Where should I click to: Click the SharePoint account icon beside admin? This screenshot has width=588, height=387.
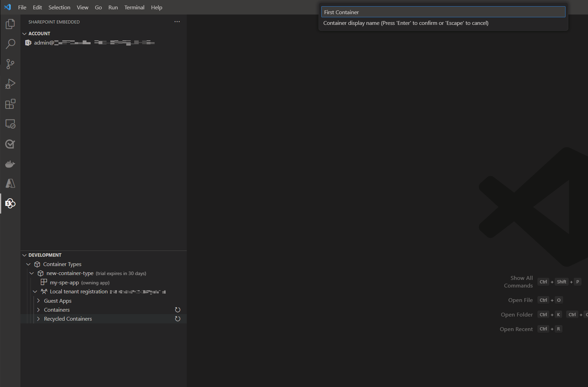tap(28, 43)
